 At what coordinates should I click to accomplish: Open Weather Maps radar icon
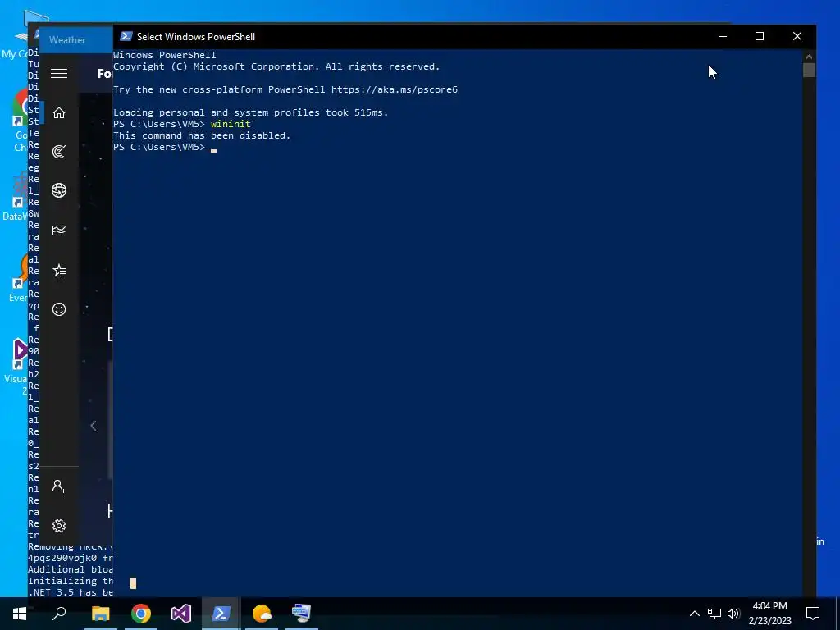59,152
